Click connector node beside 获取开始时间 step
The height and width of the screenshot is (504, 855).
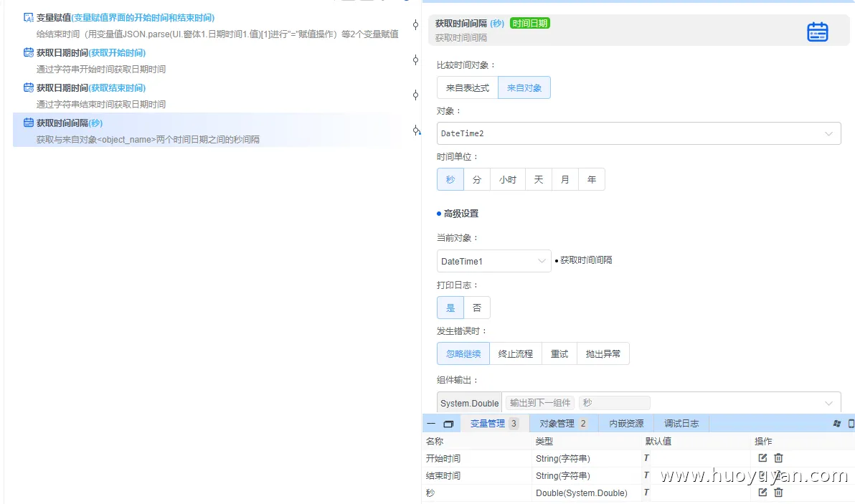tap(415, 60)
